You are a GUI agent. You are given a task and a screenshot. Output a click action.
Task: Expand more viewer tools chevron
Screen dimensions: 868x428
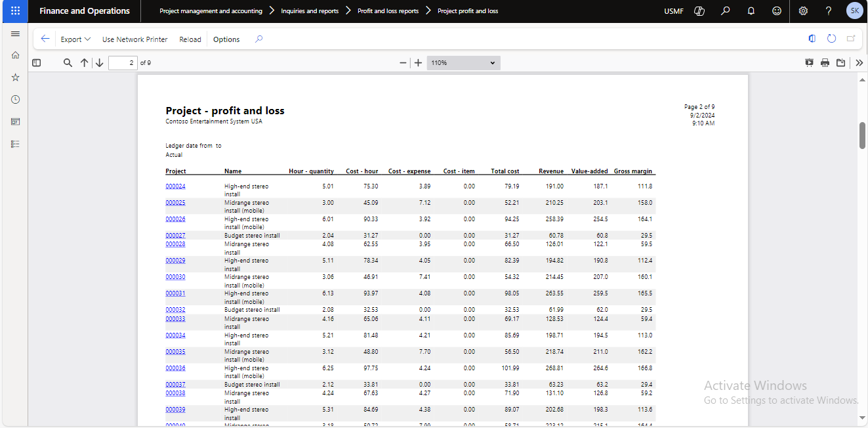(x=859, y=63)
